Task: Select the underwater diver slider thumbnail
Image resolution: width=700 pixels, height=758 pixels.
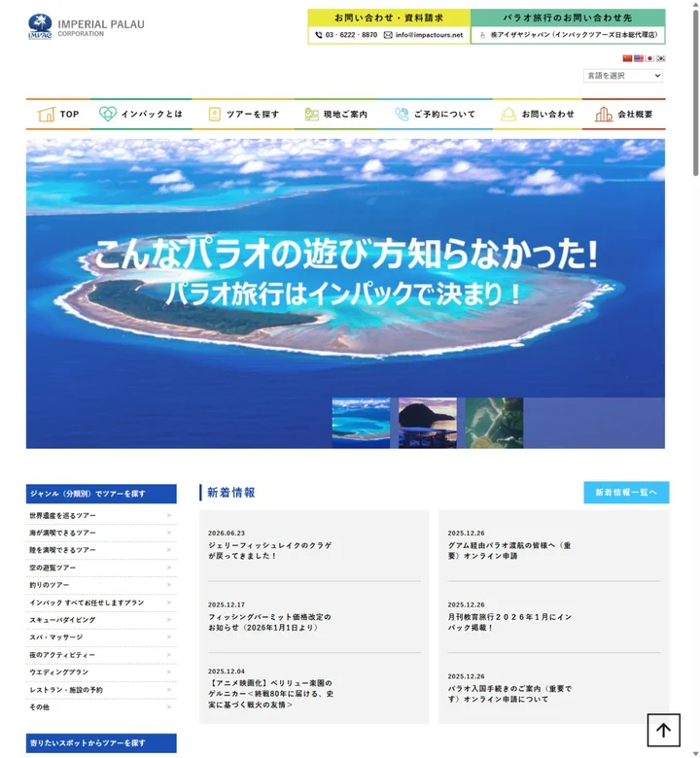Action: (494, 423)
